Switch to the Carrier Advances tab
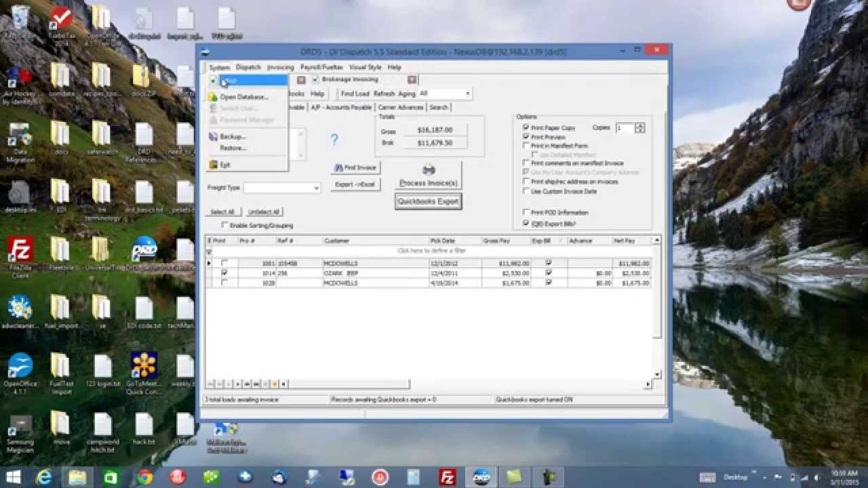 tap(401, 107)
